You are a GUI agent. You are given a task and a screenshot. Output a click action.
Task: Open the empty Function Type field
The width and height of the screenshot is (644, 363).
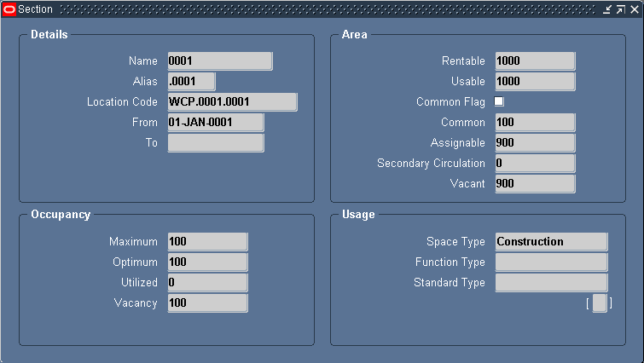coord(551,262)
